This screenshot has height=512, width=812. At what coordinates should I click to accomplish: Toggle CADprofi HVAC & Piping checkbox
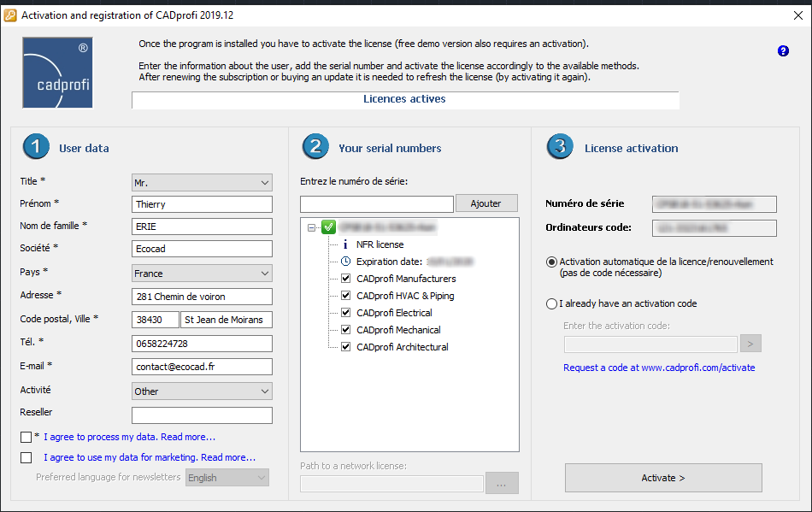point(346,296)
